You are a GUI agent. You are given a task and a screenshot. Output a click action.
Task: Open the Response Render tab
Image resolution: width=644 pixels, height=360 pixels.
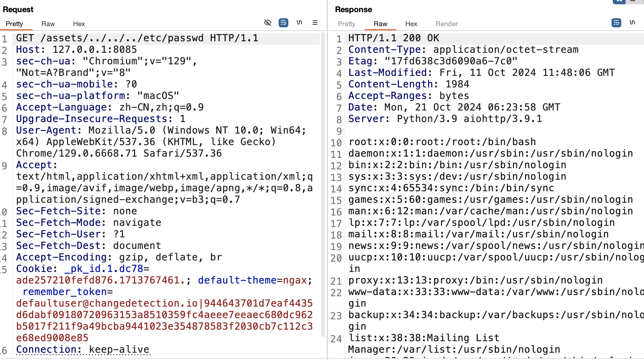coord(447,24)
